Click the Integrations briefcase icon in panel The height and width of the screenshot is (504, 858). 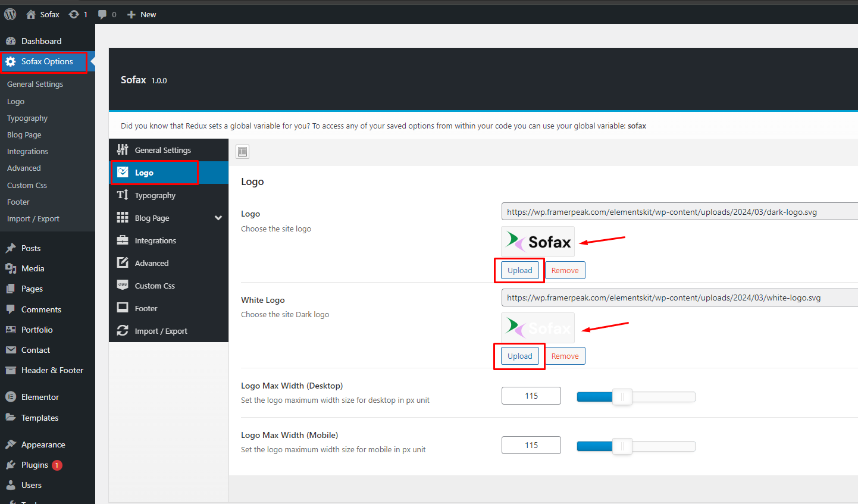[123, 240]
